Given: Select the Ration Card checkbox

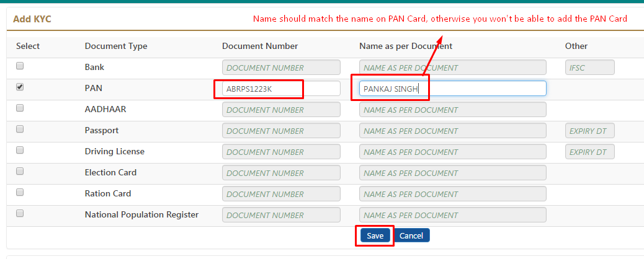Looking at the screenshot, I should click(x=20, y=192).
